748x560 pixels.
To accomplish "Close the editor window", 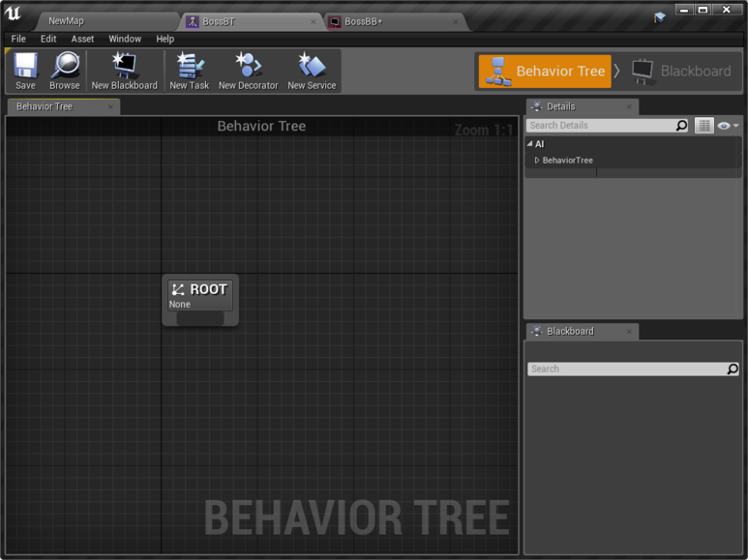I will (x=727, y=10).
